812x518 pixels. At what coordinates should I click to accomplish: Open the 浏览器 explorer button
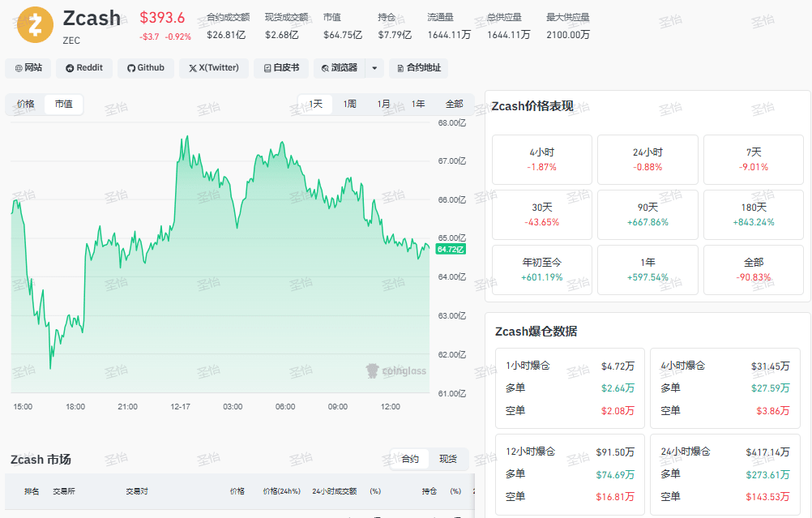coord(340,68)
